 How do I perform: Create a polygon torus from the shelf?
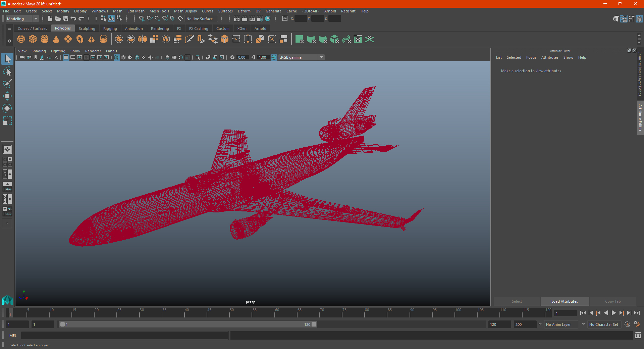[80, 39]
